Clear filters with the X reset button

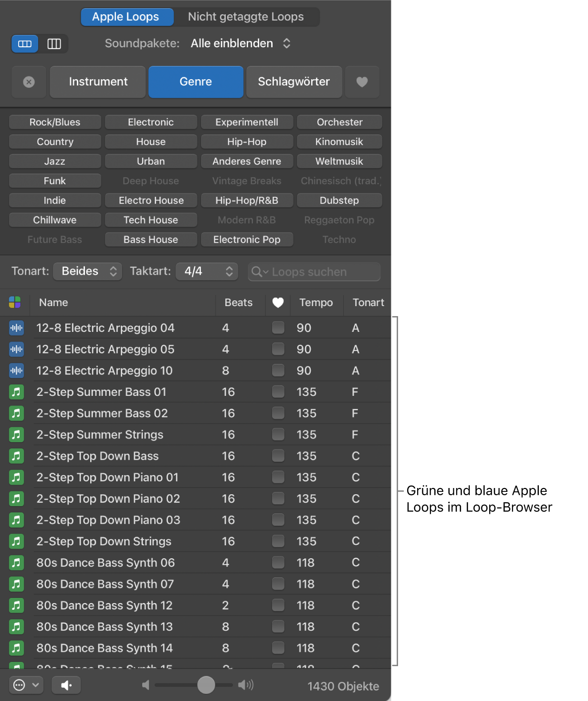coord(29,82)
